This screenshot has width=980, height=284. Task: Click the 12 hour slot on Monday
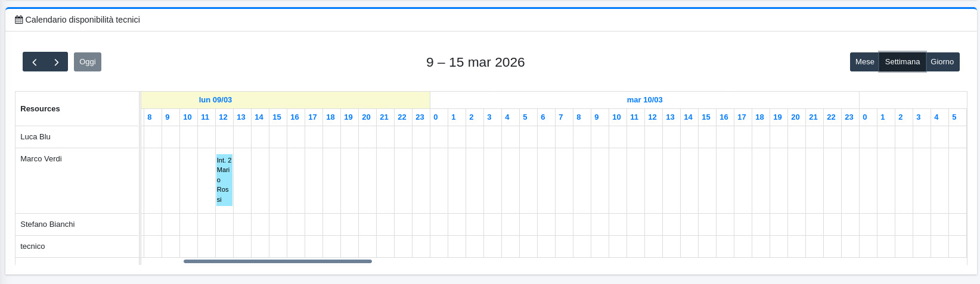click(x=223, y=117)
